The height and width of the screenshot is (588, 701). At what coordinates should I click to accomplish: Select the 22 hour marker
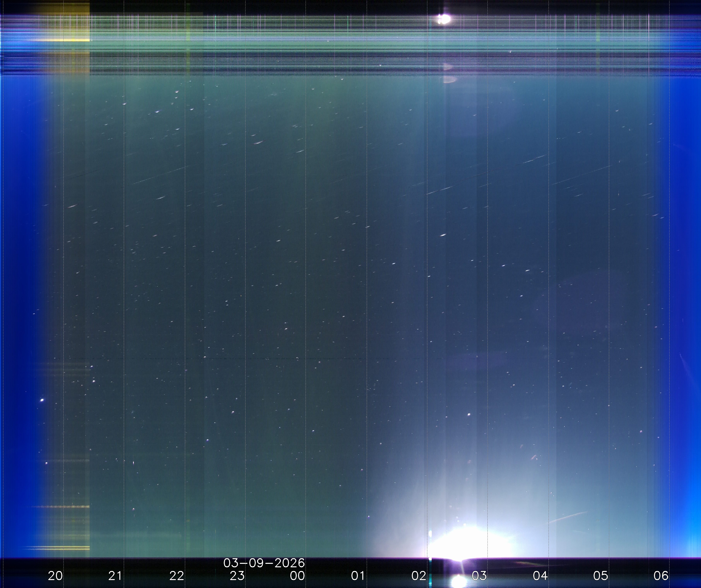click(177, 575)
